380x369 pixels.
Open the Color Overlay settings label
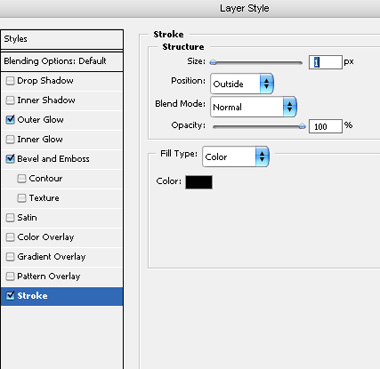point(46,237)
